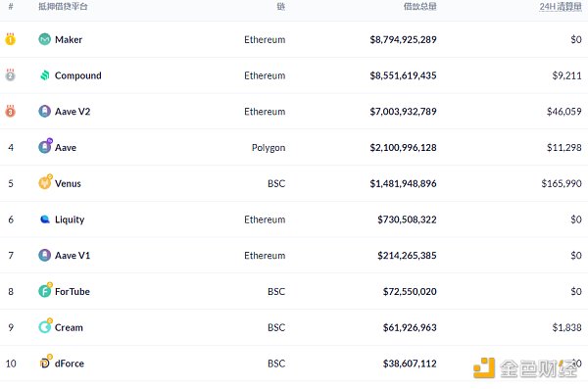Viewport: 588px width, 389px height.
Task: Click the Maker platform logo icon
Action: [45, 39]
